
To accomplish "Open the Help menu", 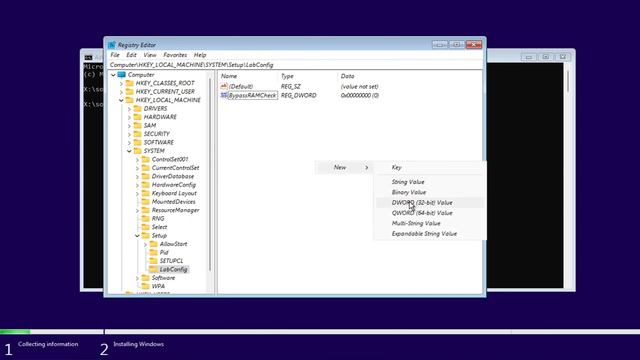I will click(x=200, y=55).
